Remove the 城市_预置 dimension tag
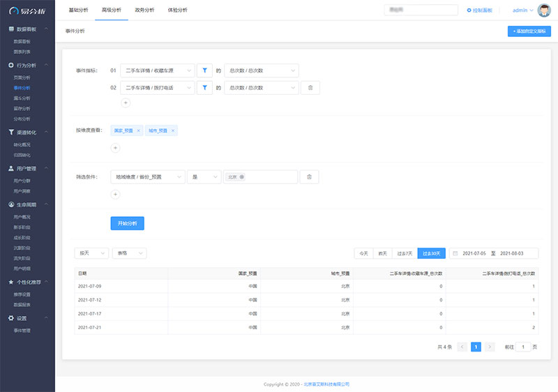The image size is (558, 392). [174, 130]
